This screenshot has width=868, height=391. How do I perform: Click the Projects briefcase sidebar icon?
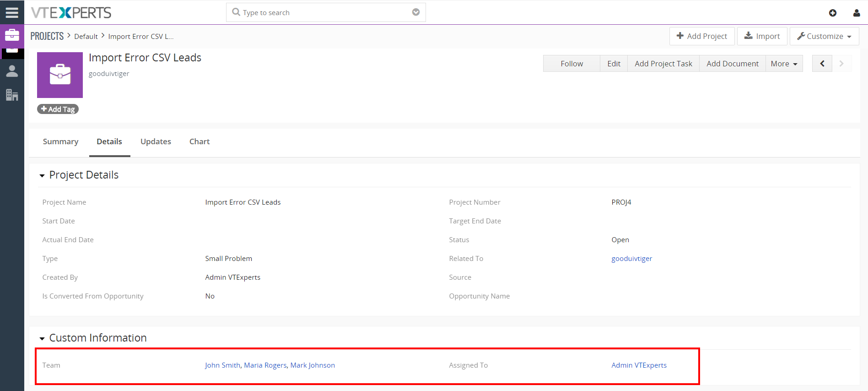tap(12, 35)
